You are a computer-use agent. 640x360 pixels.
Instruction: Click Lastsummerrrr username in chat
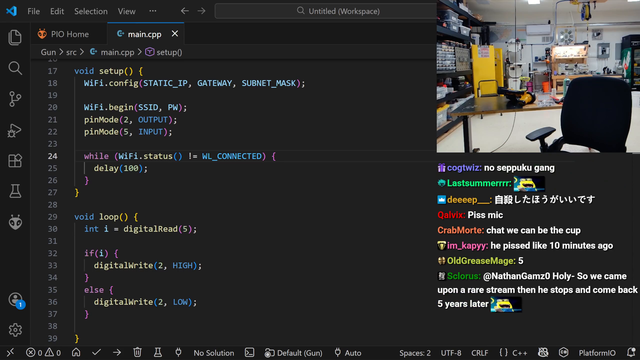point(479,183)
